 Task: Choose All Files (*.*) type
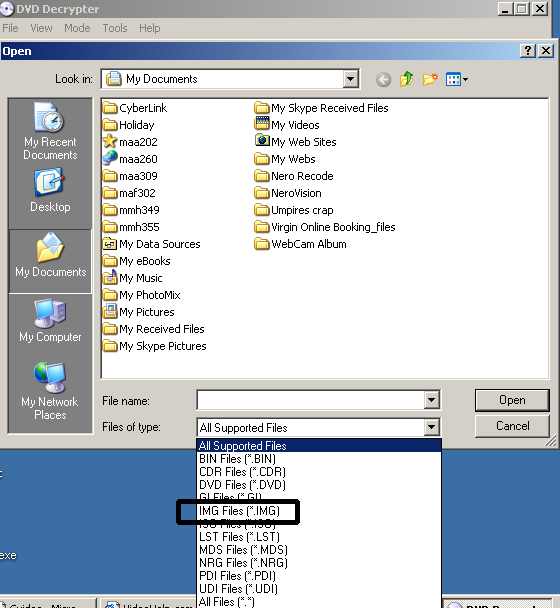tap(319, 602)
